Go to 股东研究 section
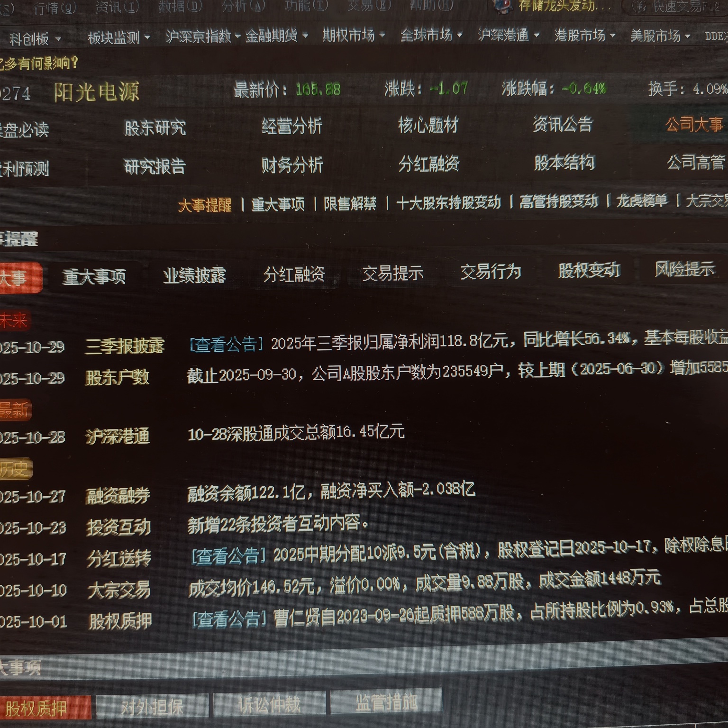Viewport: 728px width, 728px height. pos(155,128)
